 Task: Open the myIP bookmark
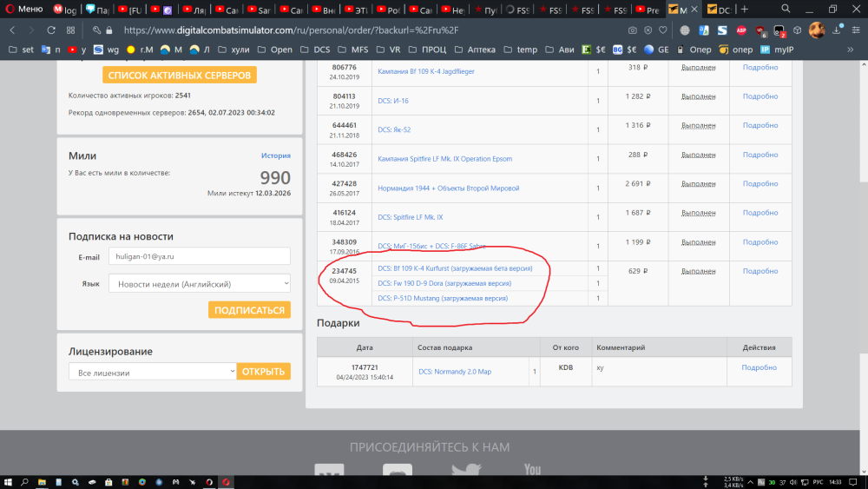click(777, 50)
